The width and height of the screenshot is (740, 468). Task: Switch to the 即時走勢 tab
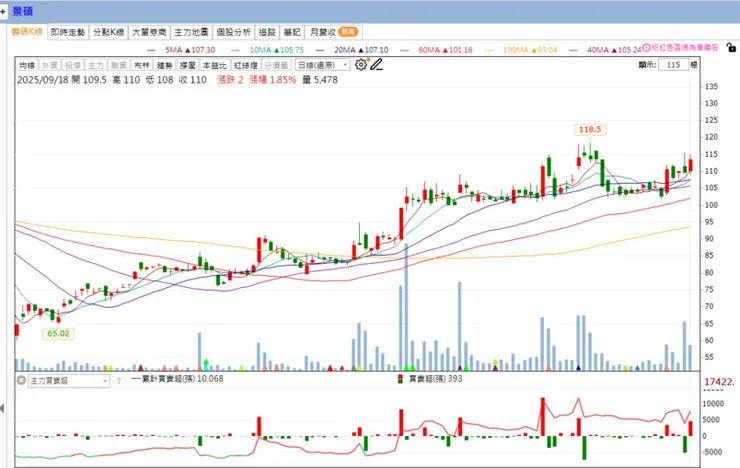pos(68,32)
